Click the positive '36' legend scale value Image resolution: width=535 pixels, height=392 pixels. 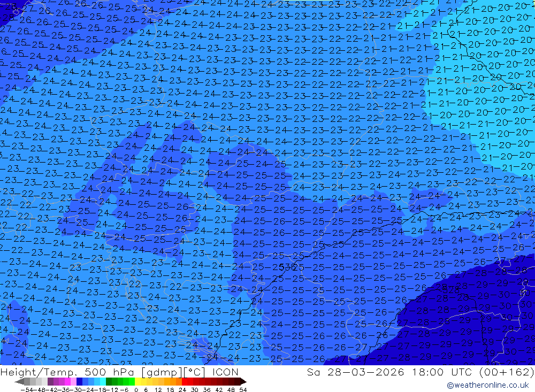coord(207,390)
